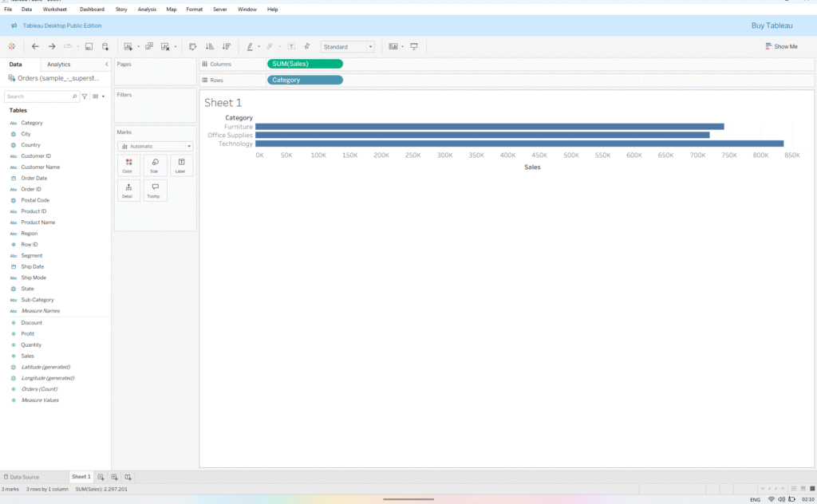Viewport: 817px width, 504px height.
Task: Click the Detail card in Marks
Action: click(x=128, y=190)
